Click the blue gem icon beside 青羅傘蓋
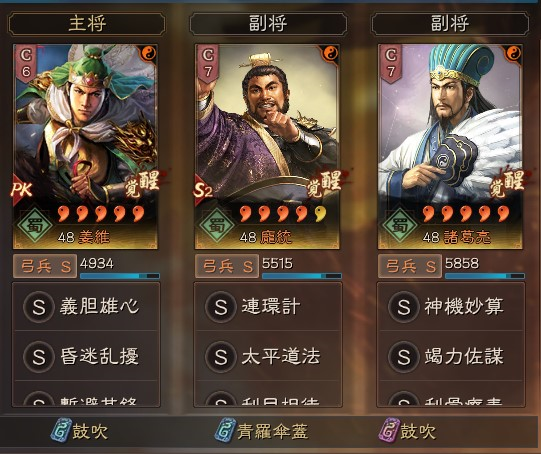This screenshot has height=454, width=541. [225, 430]
